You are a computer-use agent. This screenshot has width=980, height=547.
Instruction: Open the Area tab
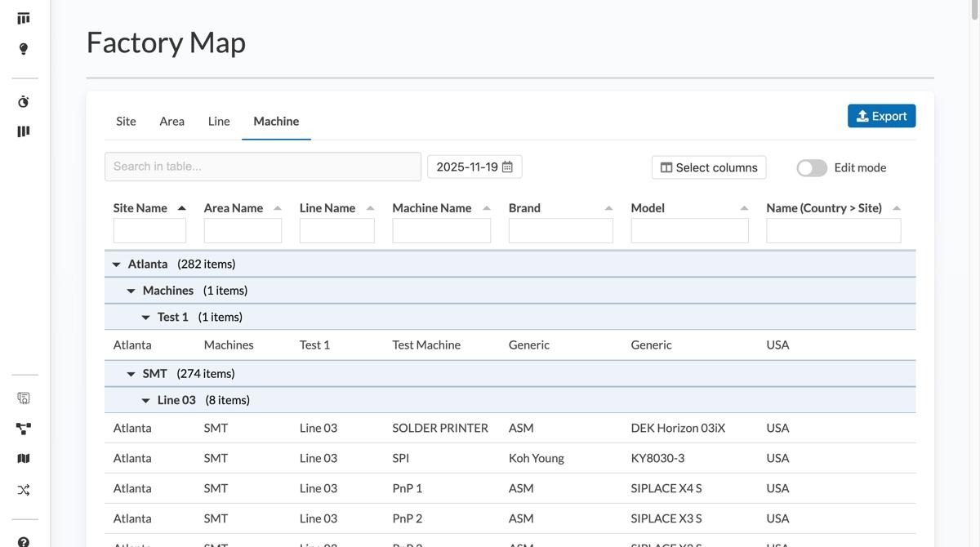click(171, 121)
